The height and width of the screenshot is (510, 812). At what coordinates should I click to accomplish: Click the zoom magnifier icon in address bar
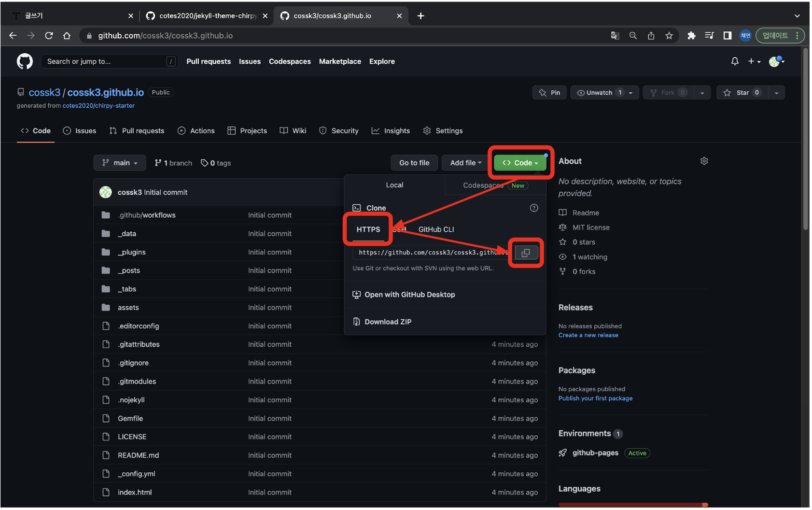click(x=633, y=35)
